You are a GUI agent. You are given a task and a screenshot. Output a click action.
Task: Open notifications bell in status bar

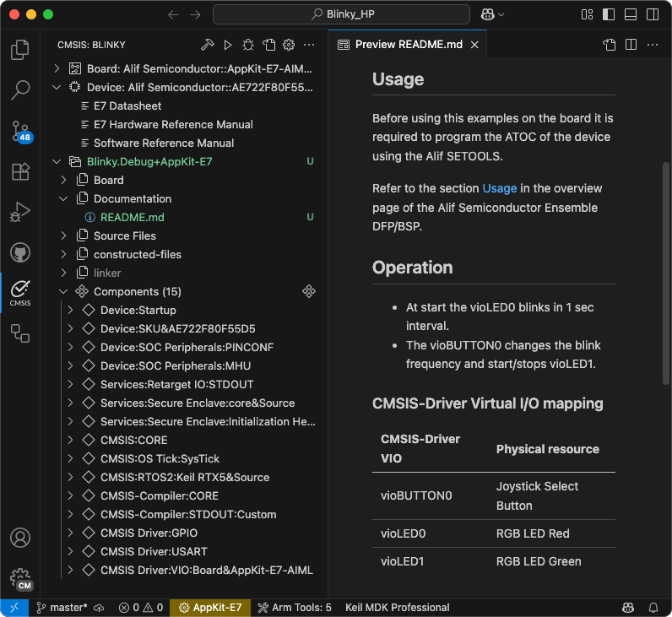(653, 607)
